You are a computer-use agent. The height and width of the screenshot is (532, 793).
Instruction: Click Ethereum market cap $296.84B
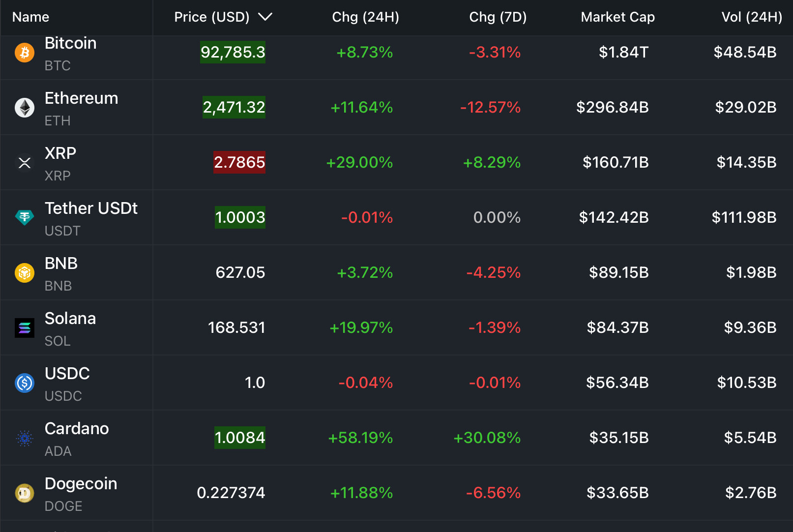click(x=613, y=107)
